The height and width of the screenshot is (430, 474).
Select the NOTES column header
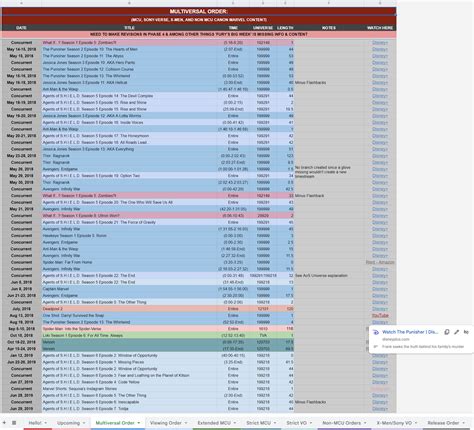coord(329,28)
